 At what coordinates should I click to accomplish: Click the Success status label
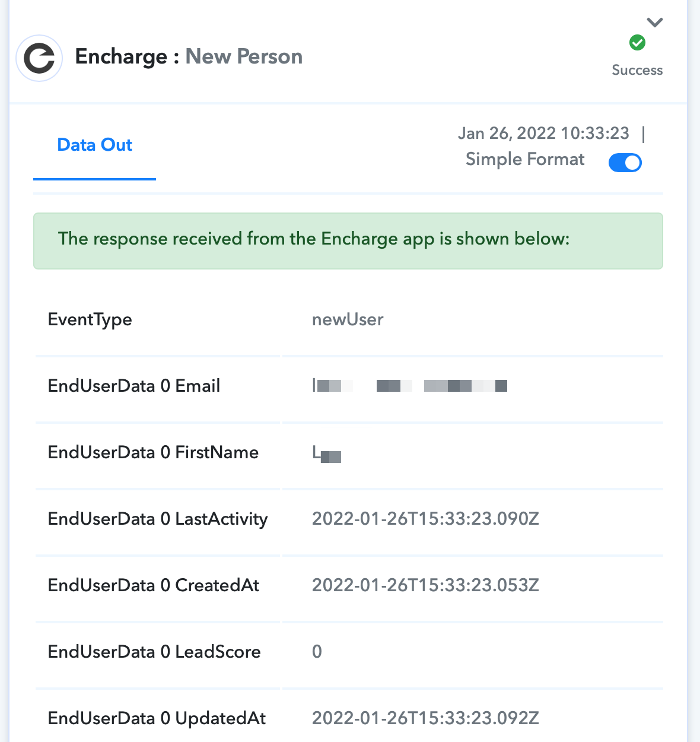point(637,70)
